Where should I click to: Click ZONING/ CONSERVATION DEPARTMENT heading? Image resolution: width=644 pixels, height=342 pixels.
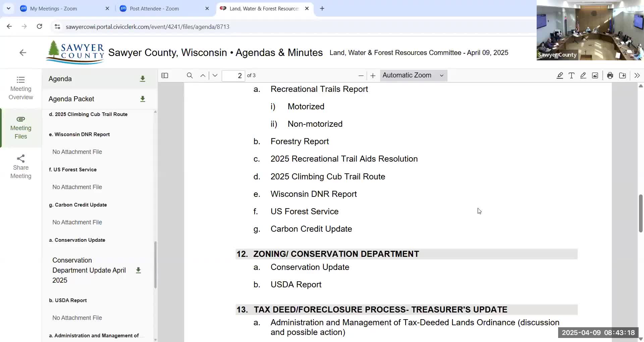[x=336, y=254]
